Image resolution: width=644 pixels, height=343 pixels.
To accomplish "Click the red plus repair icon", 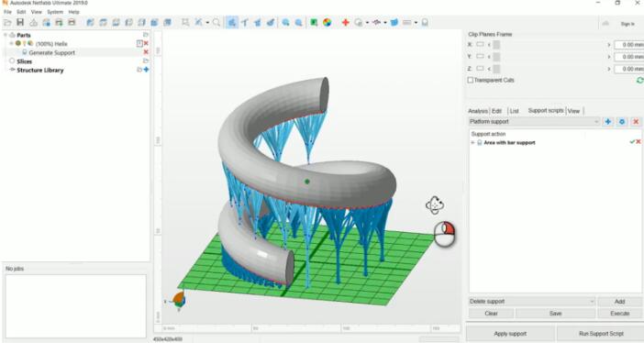I will [x=346, y=23].
